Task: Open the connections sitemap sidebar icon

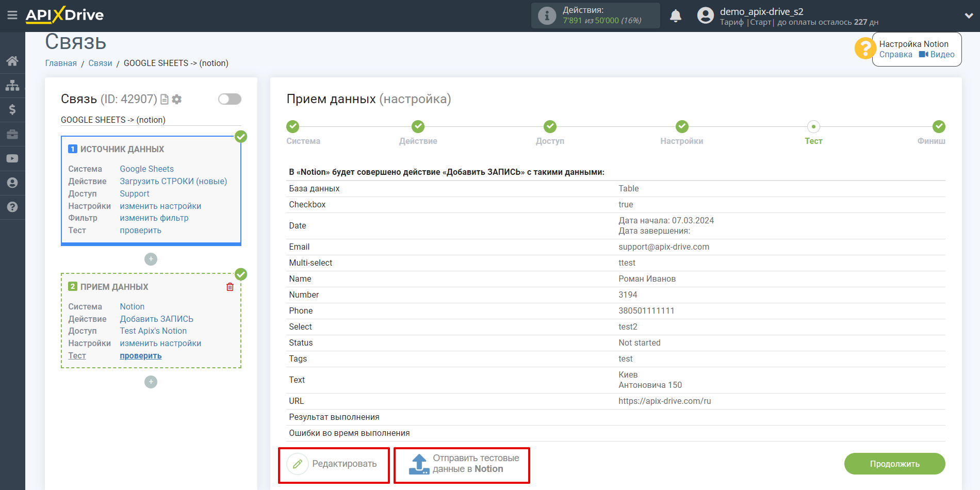Action: click(x=12, y=85)
